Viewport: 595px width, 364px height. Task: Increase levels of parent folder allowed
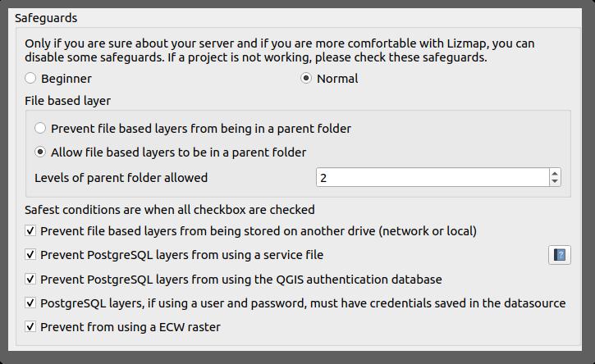(556, 173)
